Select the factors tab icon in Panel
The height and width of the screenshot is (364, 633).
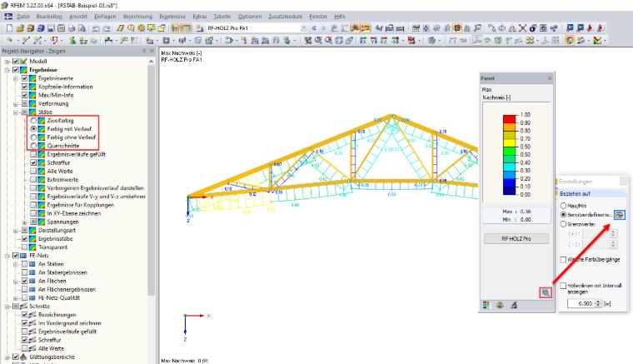click(x=500, y=306)
